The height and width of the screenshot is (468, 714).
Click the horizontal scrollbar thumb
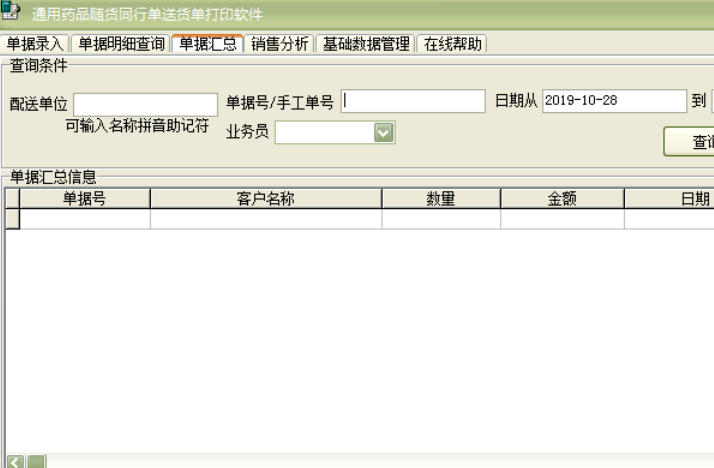35,461
